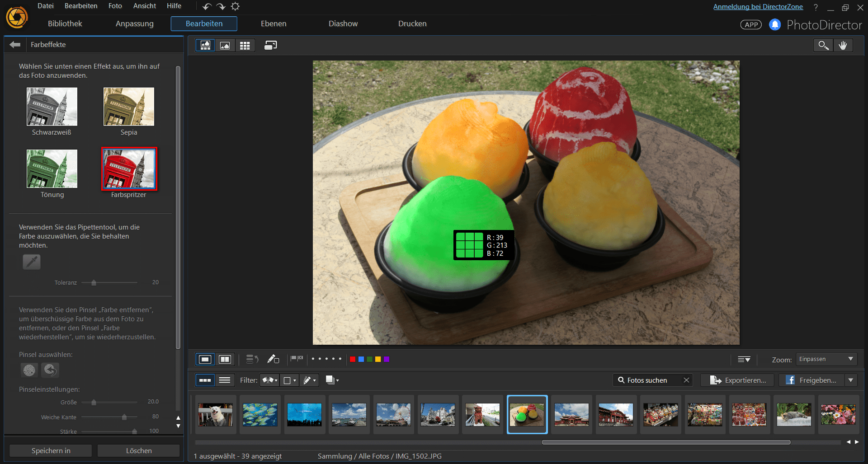Clear the Fotos suchen search box
Screen dimensions: 868x464
[x=686, y=380]
